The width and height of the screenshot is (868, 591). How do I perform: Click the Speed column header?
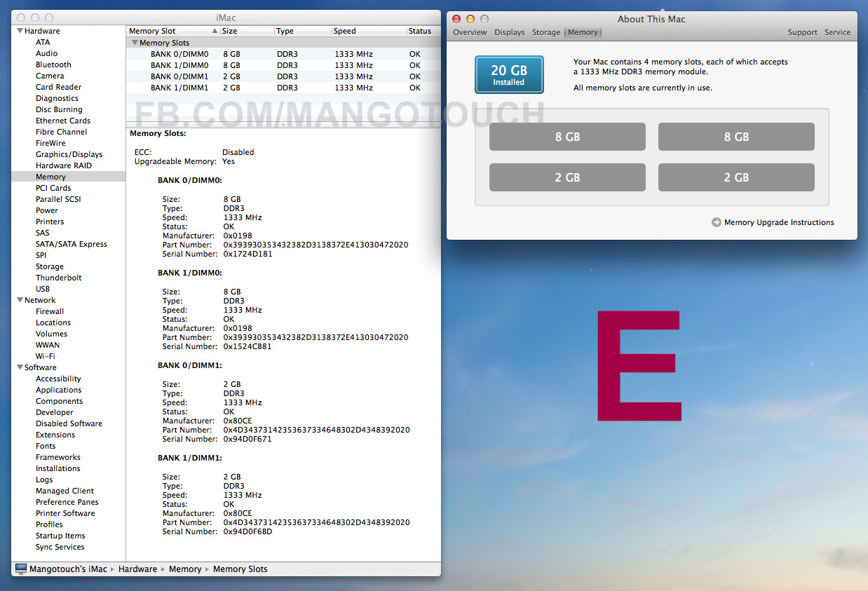[x=368, y=31]
